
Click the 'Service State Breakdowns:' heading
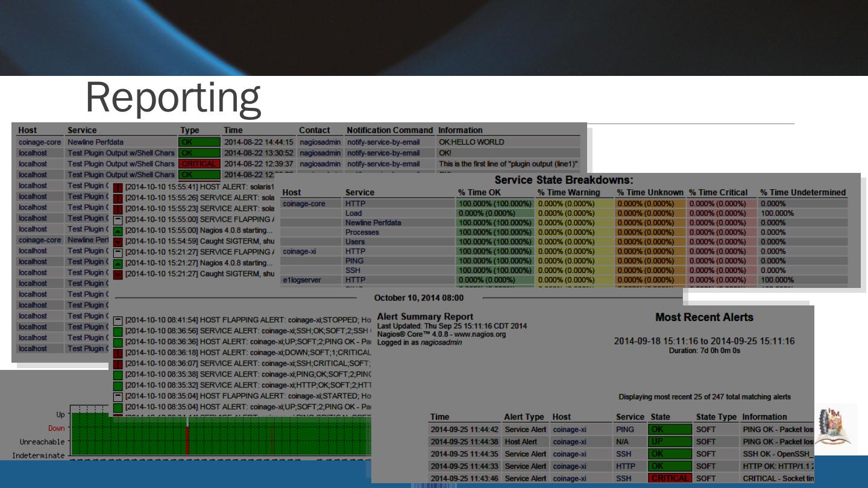pyautogui.click(x=564, y=180)
